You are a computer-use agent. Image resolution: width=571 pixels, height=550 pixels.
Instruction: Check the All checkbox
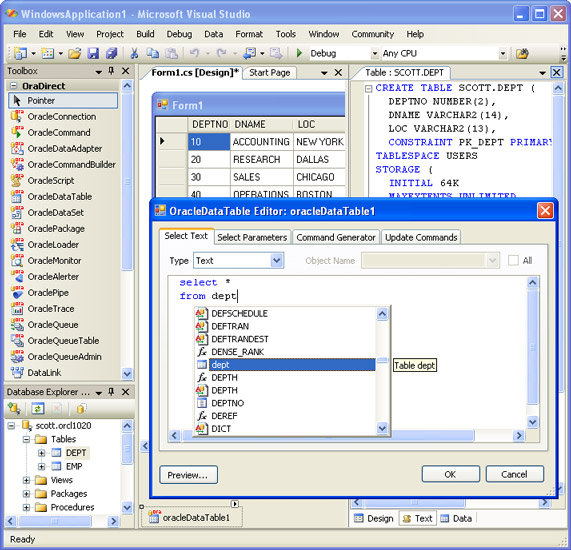pyautogui.click(x=513, y=260)
